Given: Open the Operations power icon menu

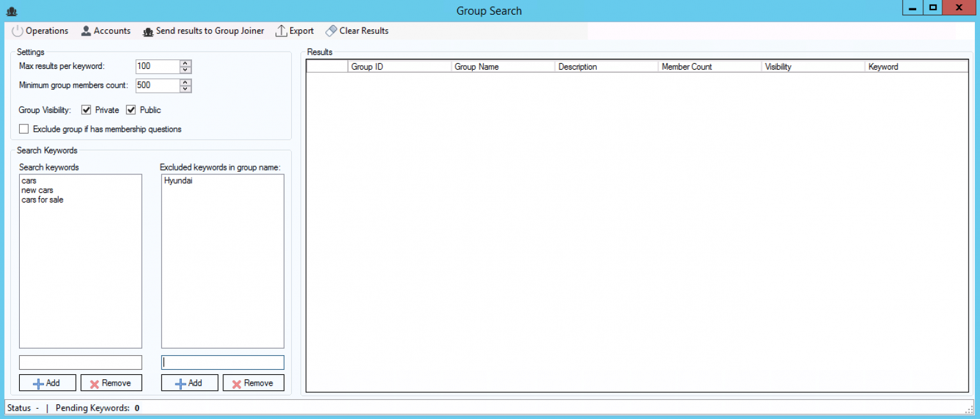Looking at the screenshot, I should click(17, 31).
